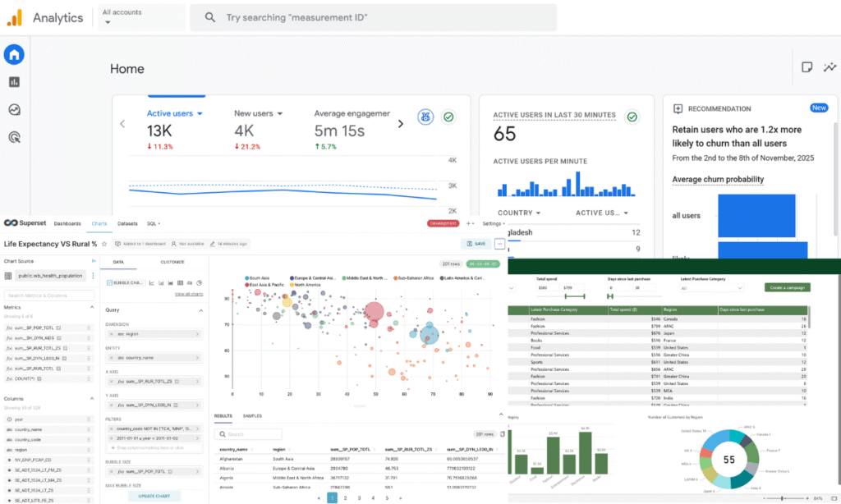
Task: Switch to the Customize tab
Action: tap(172, 263)
